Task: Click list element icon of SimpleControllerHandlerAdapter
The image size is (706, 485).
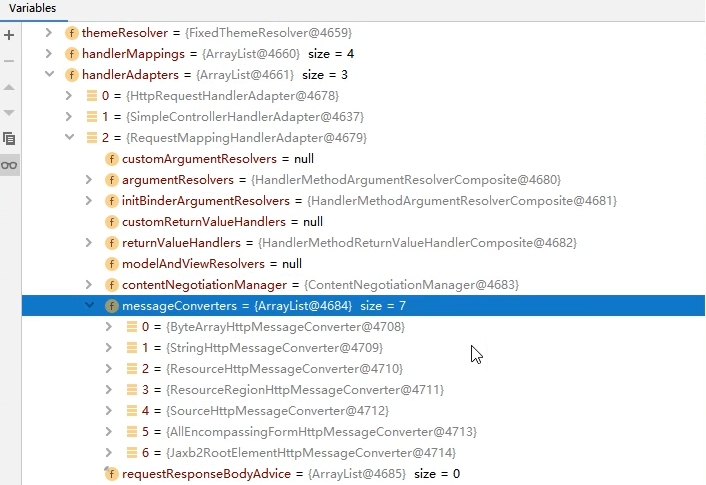Action: coord(92,117)
